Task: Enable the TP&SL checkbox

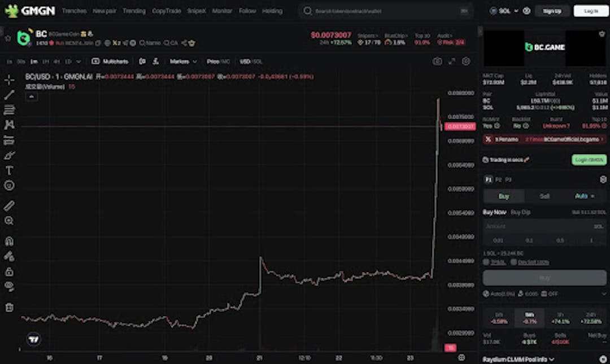Action: pos(486,262)
